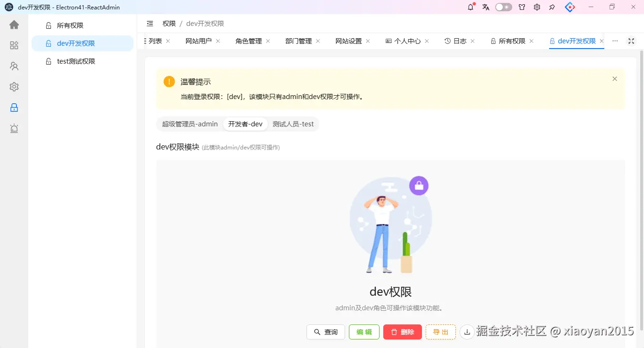Collapse the side menu with fold icon

click(x=150, y=24)
